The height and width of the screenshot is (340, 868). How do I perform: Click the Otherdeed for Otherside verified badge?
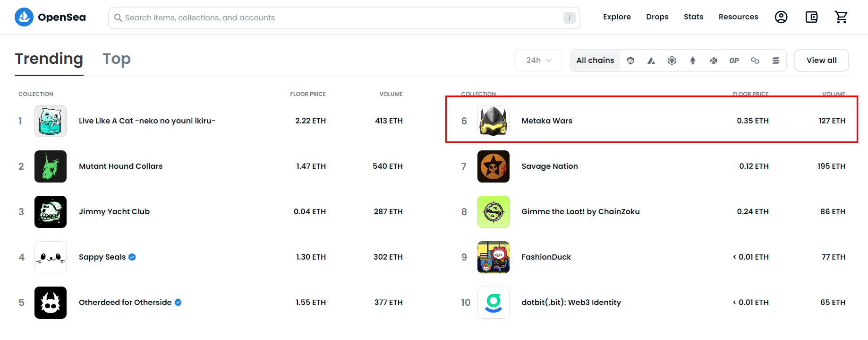coord(178,303)
